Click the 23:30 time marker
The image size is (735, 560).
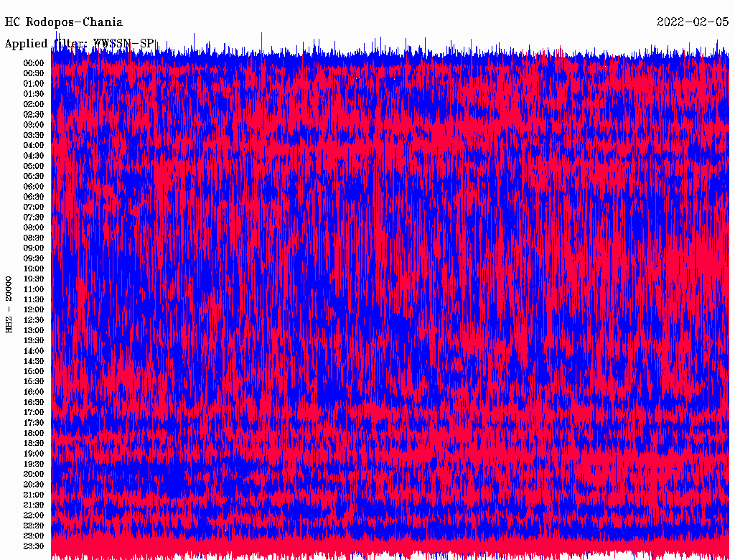pos(34,546)
